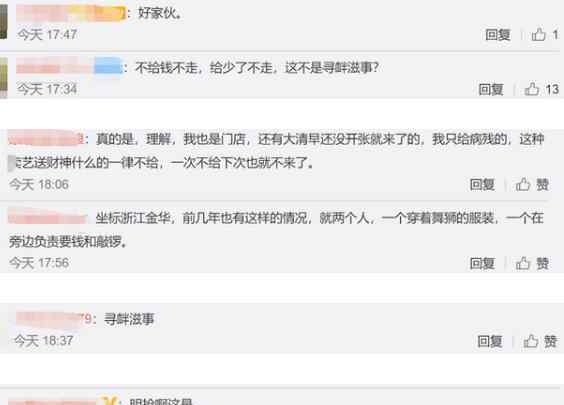Open blurred username on 好家伙 comment

click(x=71, y=13)
